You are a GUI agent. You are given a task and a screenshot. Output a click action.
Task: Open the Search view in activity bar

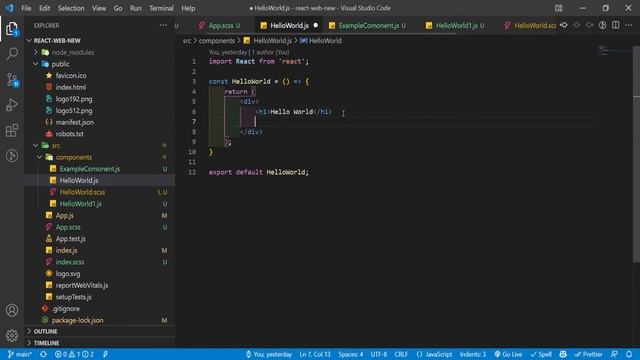pyautogui.click(x=12, y=54)
